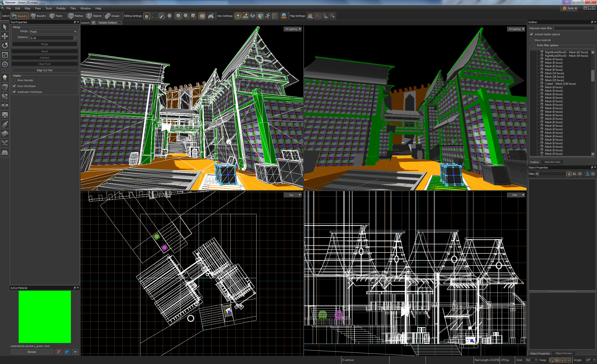The height and width of the screenshot is (364, 597).
Task: Select the checkerboard texture tool
Action: [x=5, y=115]
